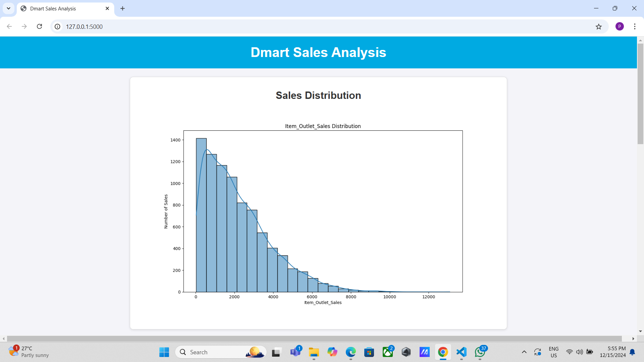View site information via the address bar info icon
644x362 pixels.
pos(57,26)
